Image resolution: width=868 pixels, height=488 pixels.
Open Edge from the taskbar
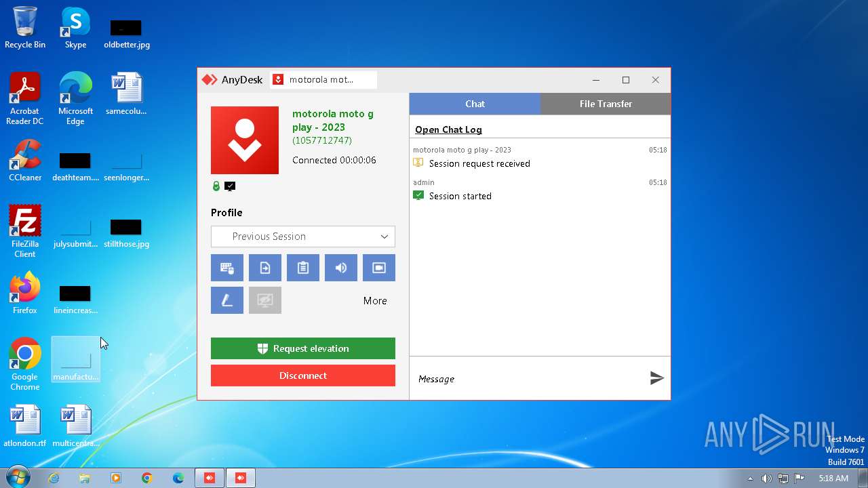[178, 478]
